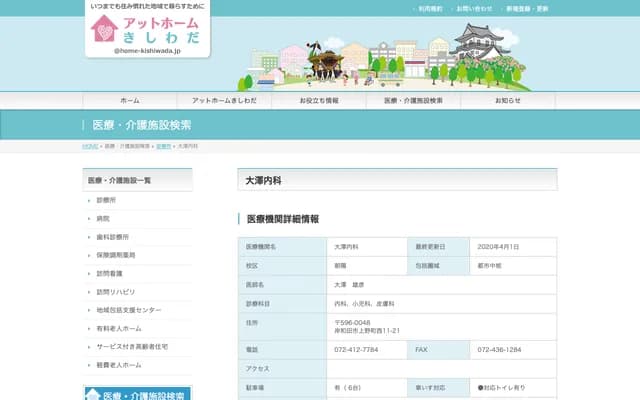Open 歯科診療所 from the sidebar
The height and width of the screenshot is (400, 640).
112,237
